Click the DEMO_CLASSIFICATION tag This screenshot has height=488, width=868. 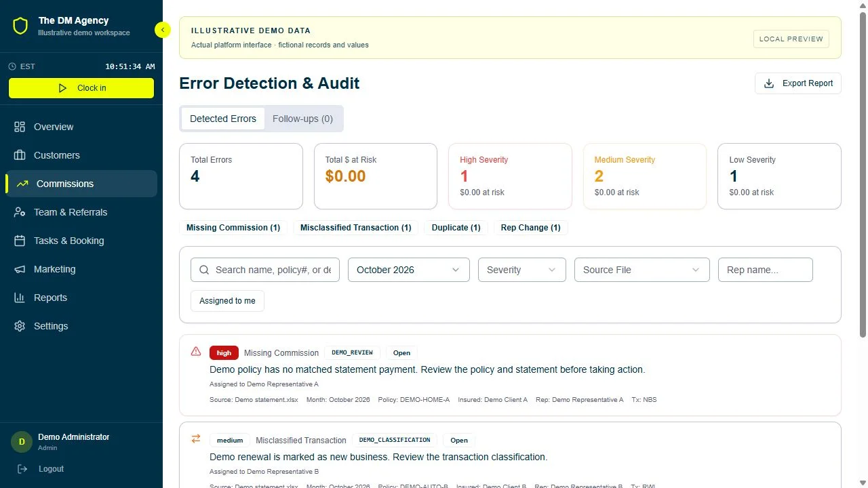click(x=395, y=440)
